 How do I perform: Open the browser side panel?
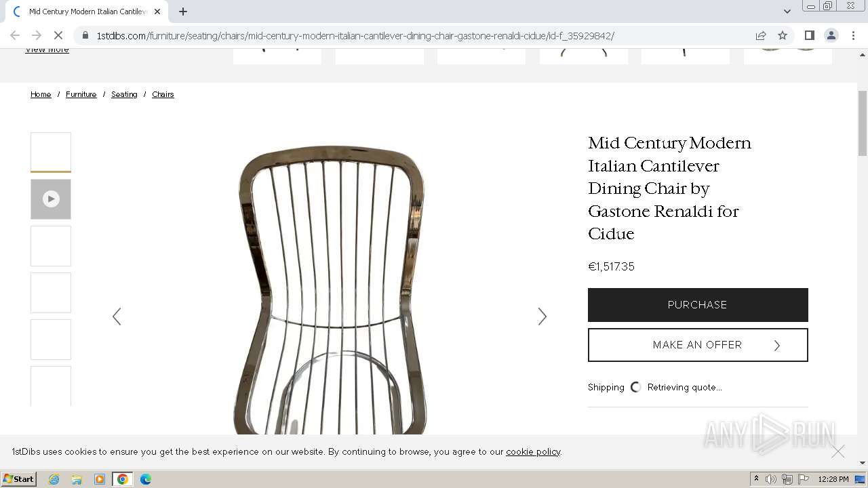(x=809, y=35)
